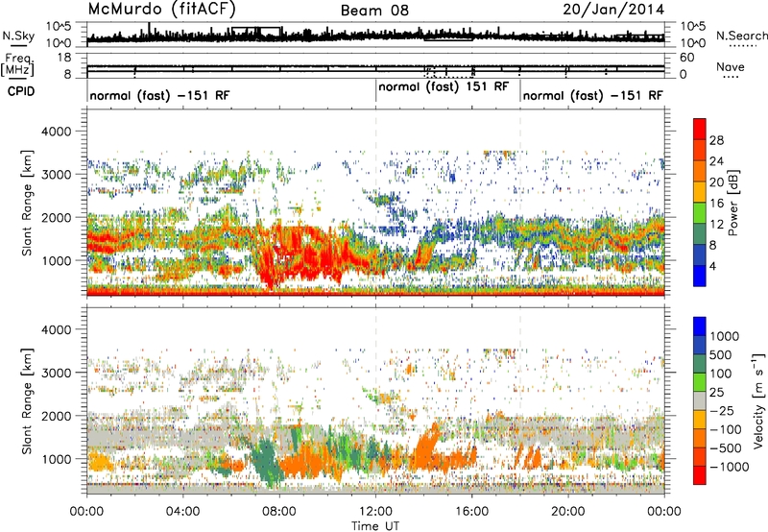Select the 3000 tick on power panel axis

[56, 175]
